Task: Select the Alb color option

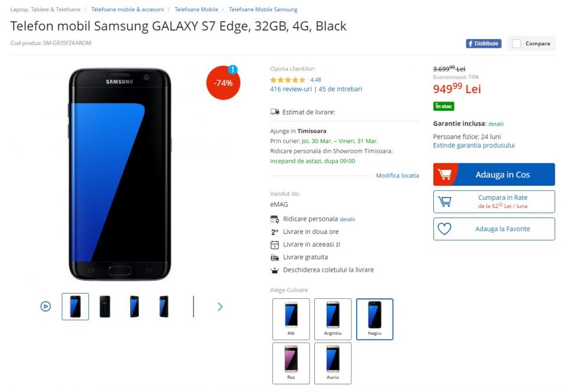Action: click(x=291, y=319)
